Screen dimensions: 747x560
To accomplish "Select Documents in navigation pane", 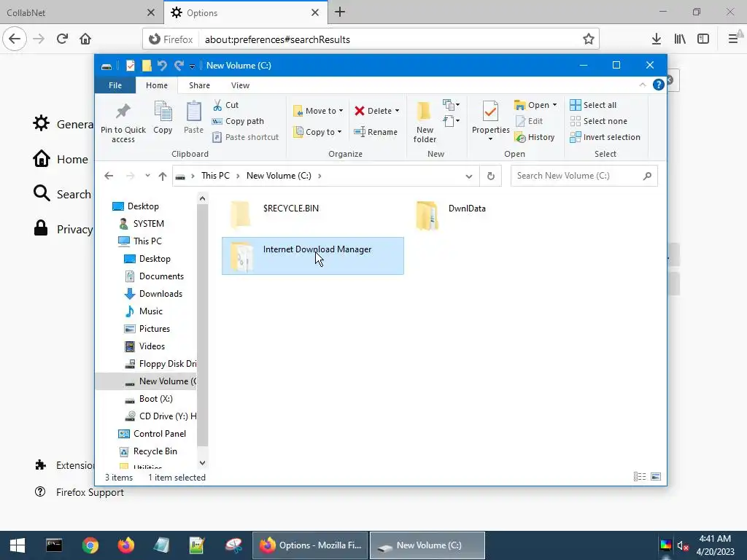I will click(x=161, y=276).
